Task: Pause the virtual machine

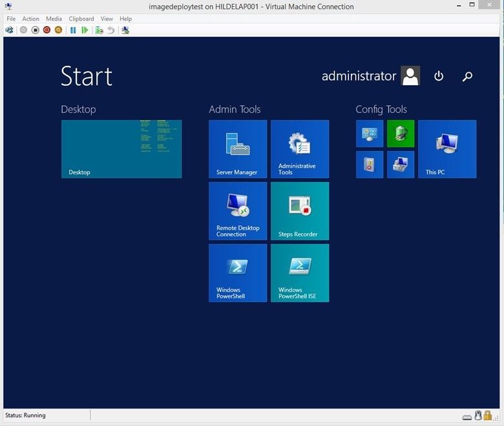Action: click(73, 30)
